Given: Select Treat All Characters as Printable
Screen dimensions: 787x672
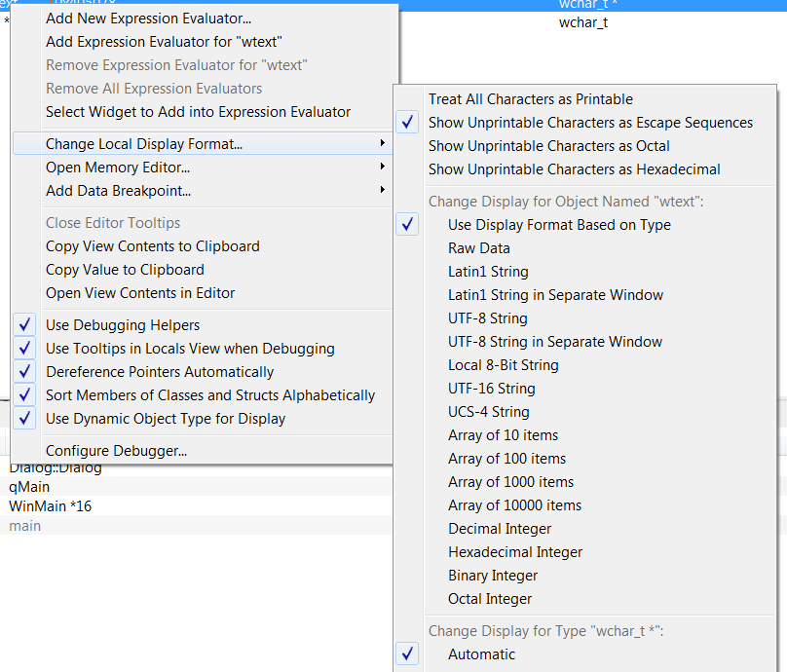Looking at the screenshot, I should coord(530,99).
